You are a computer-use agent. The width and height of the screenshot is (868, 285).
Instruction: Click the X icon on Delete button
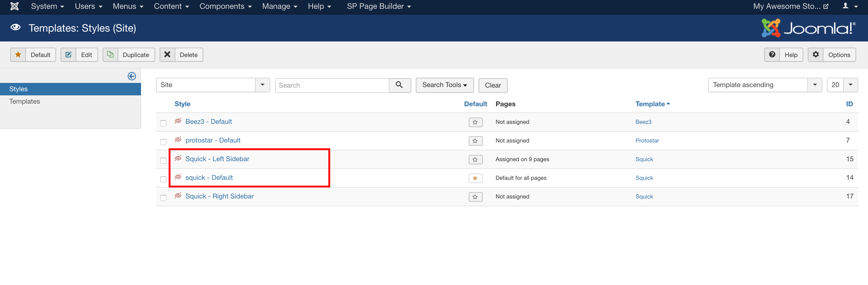click(167, 55)
